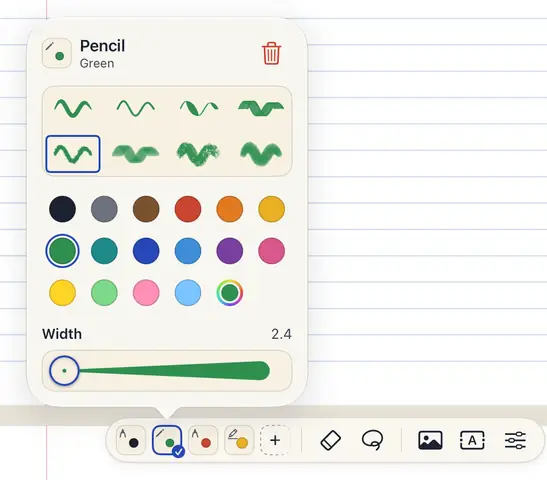Click the Width slider handle

pyautogui.click(x=64, y=370)
